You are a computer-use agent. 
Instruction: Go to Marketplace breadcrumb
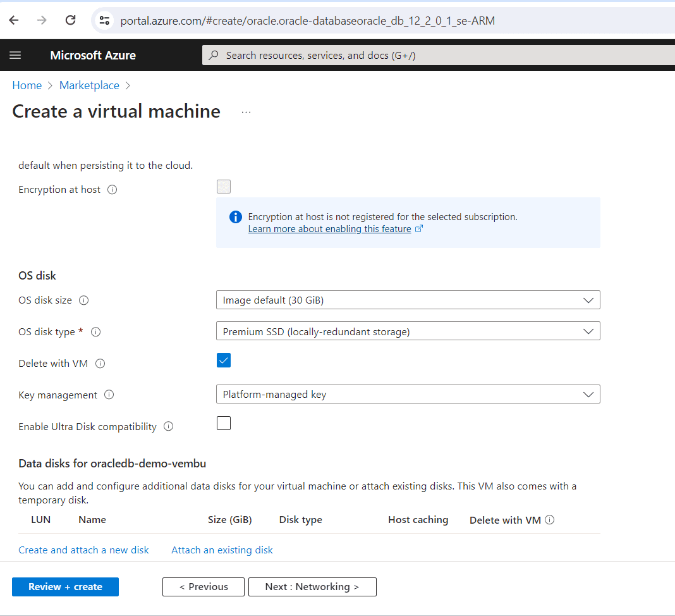(89, 85)
